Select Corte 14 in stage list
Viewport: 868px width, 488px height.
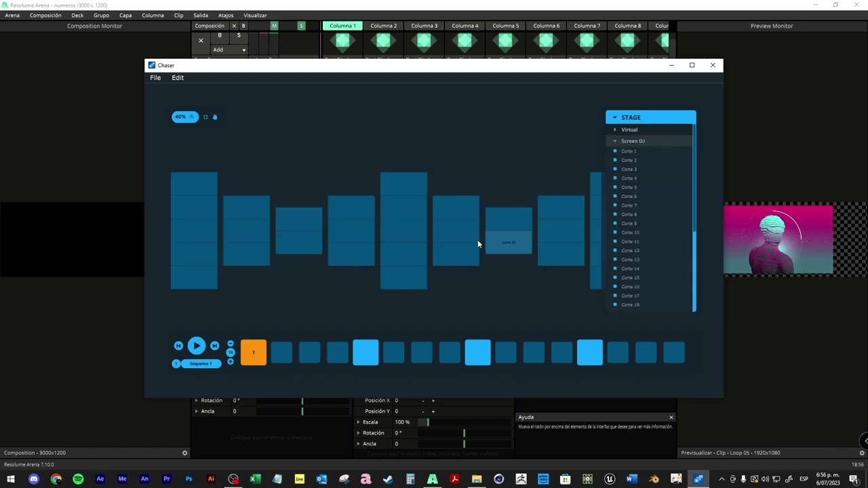tap(630, 268)
